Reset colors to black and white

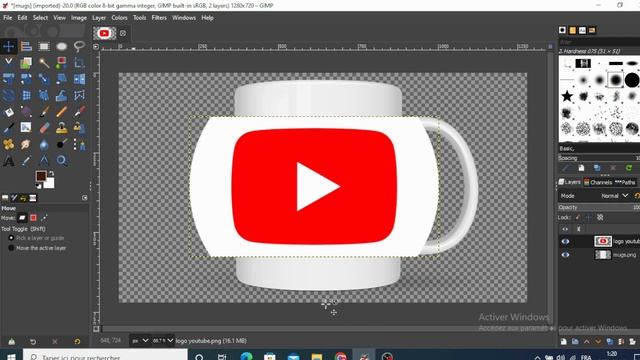coord(38,186)
